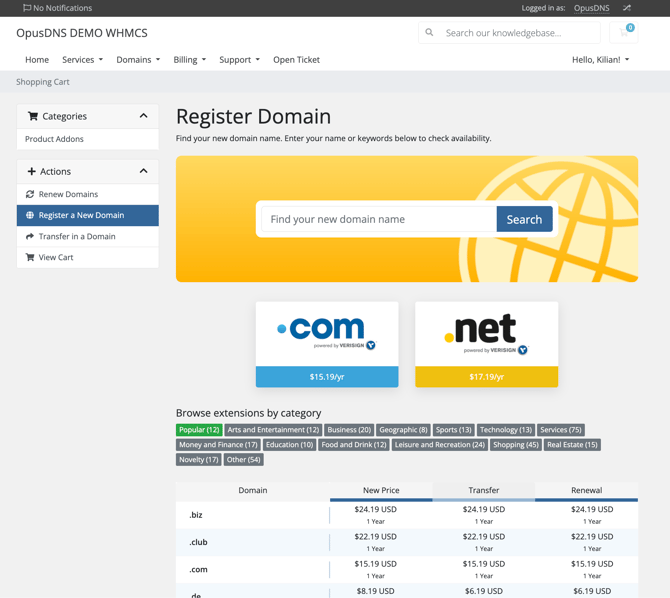Filter by Arts and Entertainment (12)
This screenshot has height=598, width=670.
coord(273,430)
